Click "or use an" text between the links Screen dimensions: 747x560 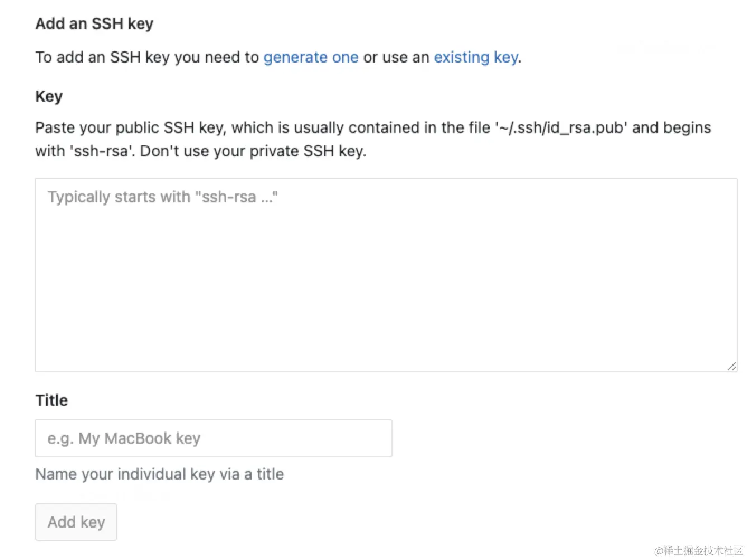click(396, 58)
